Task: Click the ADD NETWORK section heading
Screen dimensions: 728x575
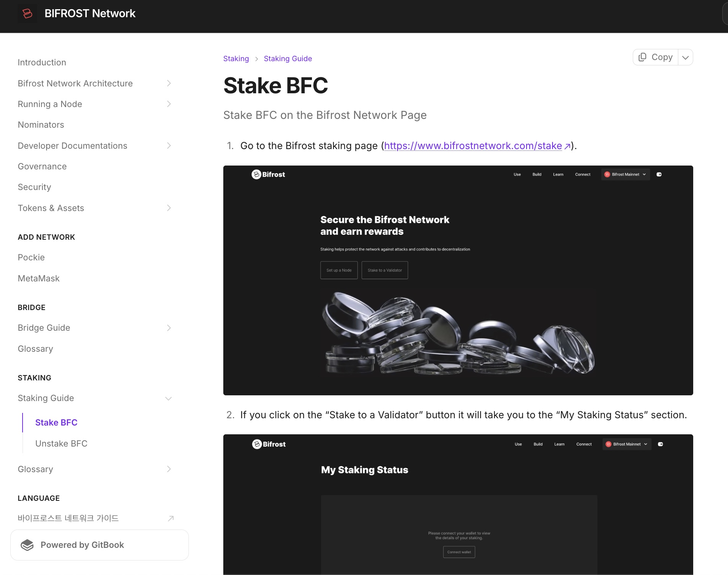Action: click(x=46, y=237)
